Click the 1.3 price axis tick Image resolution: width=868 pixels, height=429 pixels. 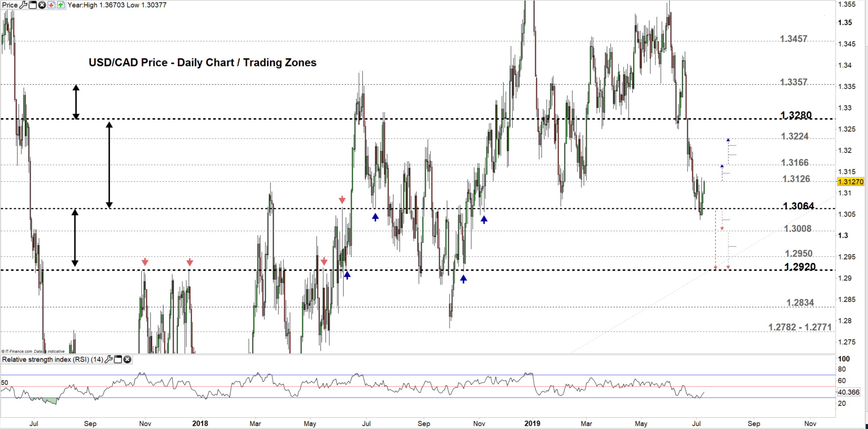[x=843, y=235]
